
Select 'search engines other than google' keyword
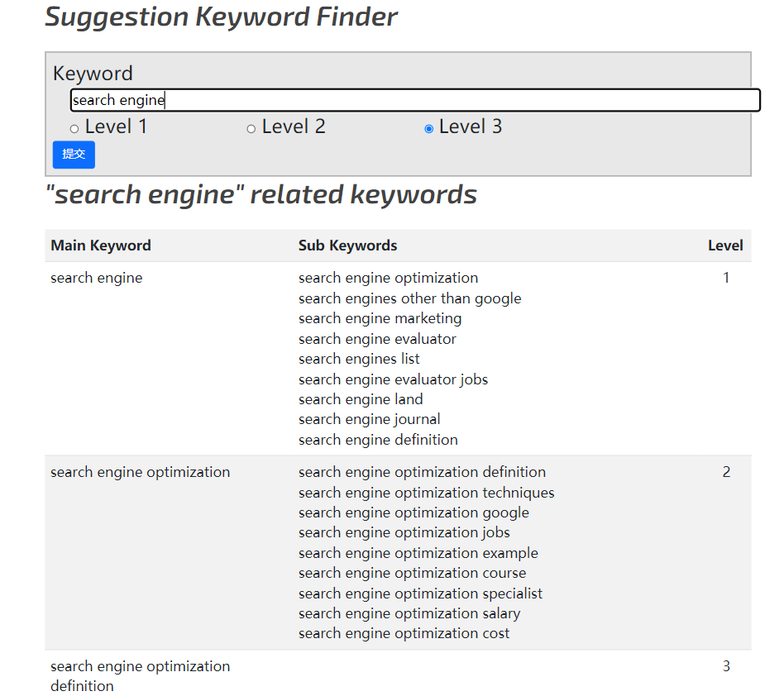point(409,298)
